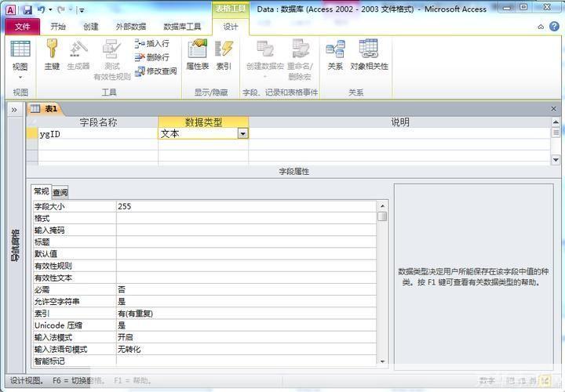
Task: Open the Undo history dropdown arrow
Action: tap(50, 9)
